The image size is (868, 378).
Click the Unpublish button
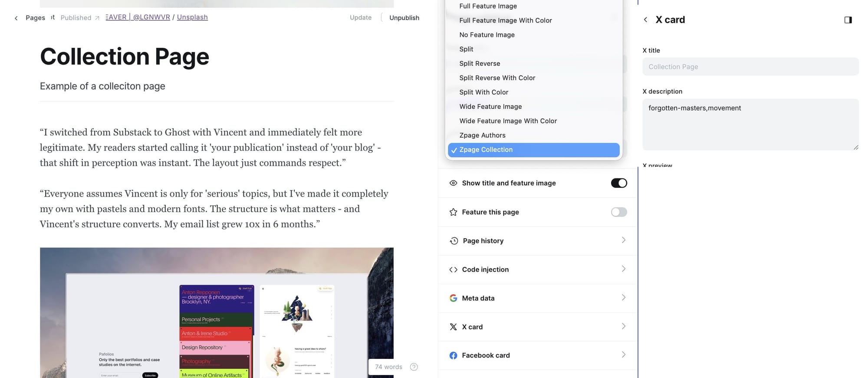(404, 18)
